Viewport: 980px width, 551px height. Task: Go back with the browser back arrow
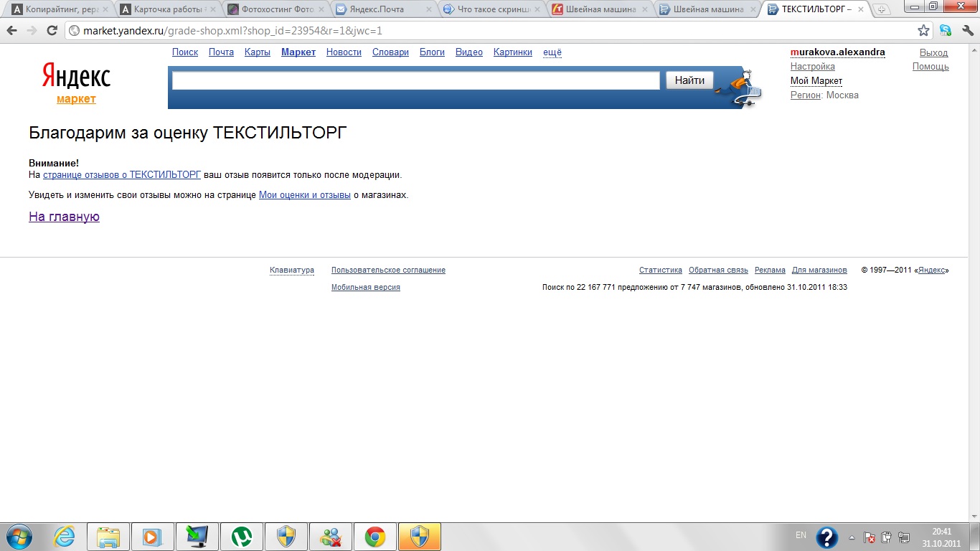[x=12, y=31]
